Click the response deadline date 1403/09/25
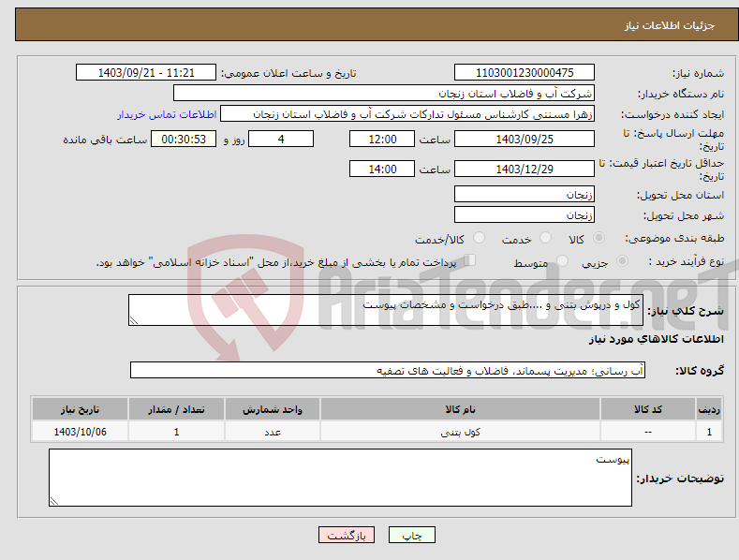 click(x=525, y=139)
